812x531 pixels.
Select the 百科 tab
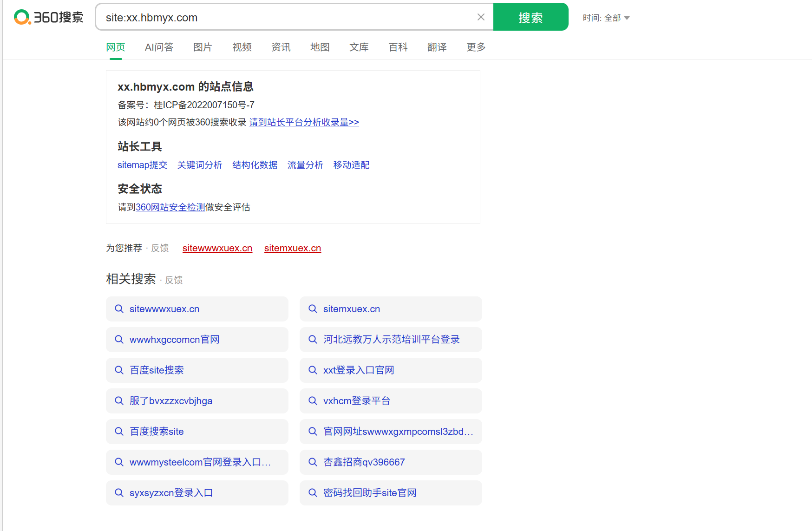398,47
